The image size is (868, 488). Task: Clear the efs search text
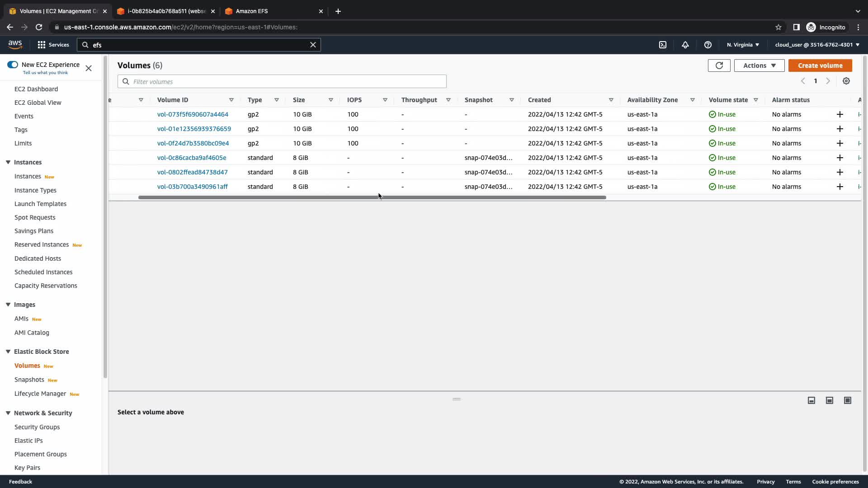[x=313, y=45]
